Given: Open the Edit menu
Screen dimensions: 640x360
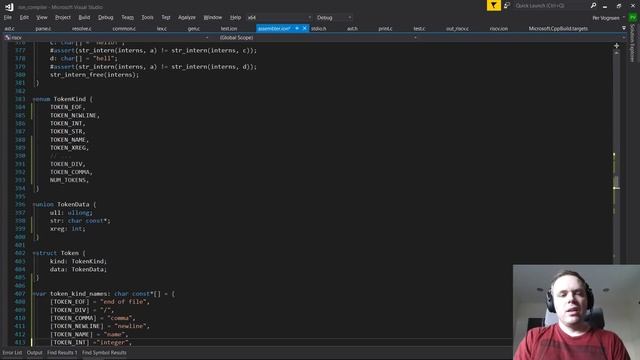Looking at the screenshot, I should pyautogui.click(x=24, y=18).
